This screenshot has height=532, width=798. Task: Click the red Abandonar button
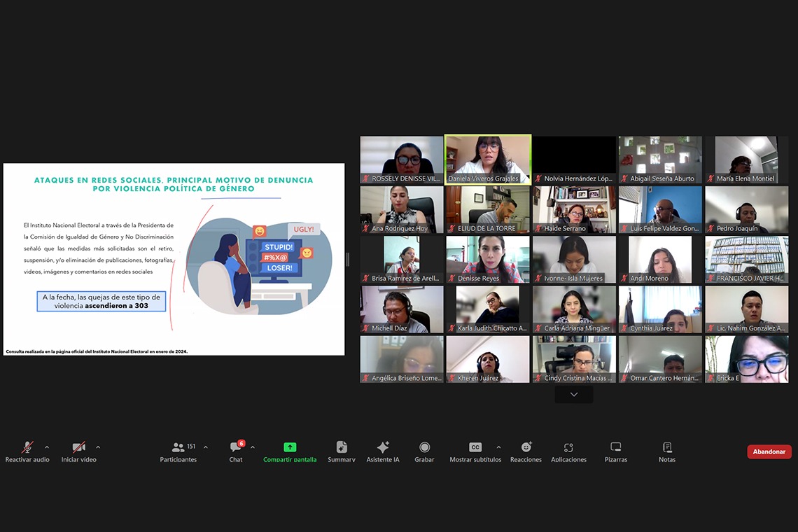click(x=769, y=451)
